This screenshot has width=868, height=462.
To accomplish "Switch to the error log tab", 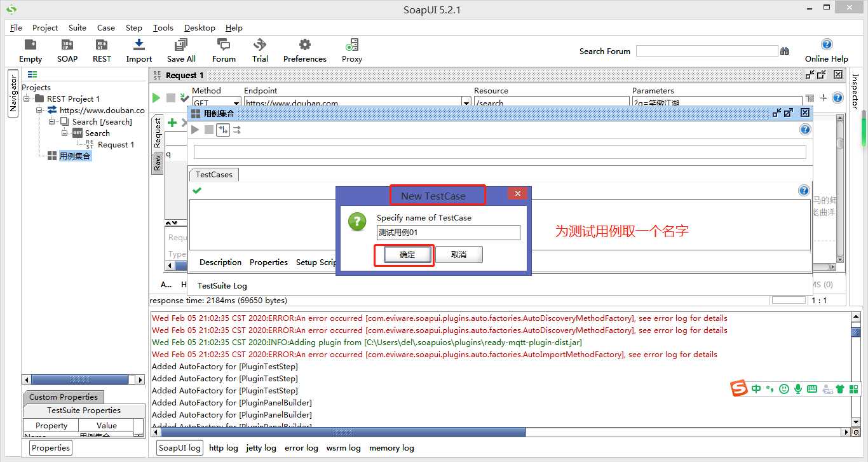I will click(301, 447).
